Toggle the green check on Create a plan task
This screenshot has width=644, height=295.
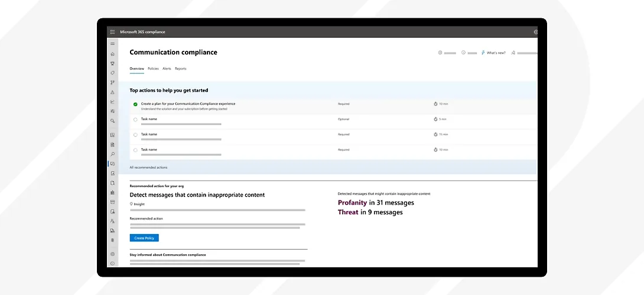135,104
